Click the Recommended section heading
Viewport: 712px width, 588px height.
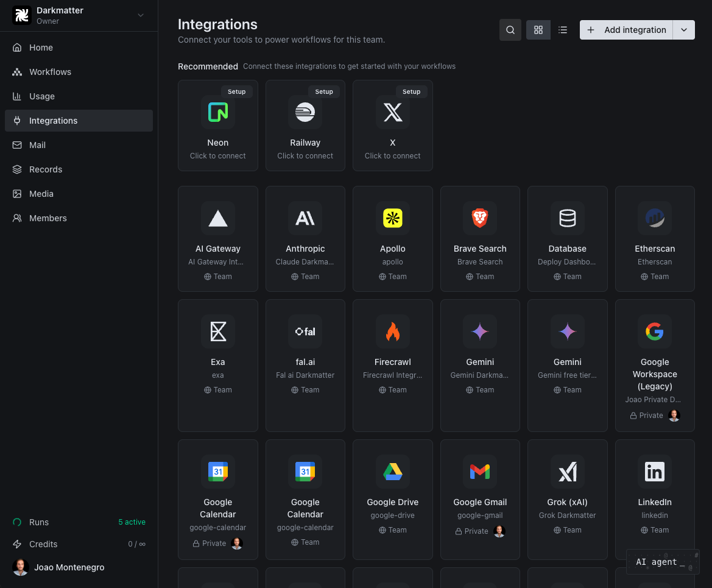pos(208,66)
